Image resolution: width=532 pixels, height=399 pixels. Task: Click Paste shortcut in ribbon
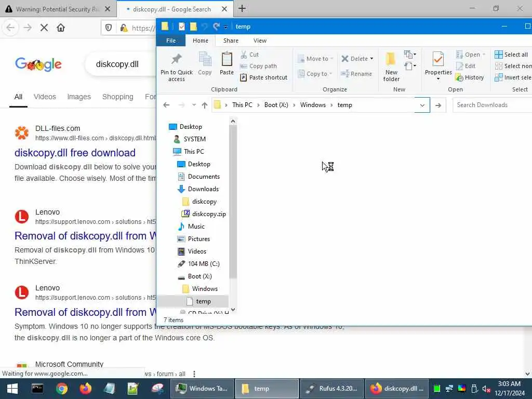pos(263,77)
